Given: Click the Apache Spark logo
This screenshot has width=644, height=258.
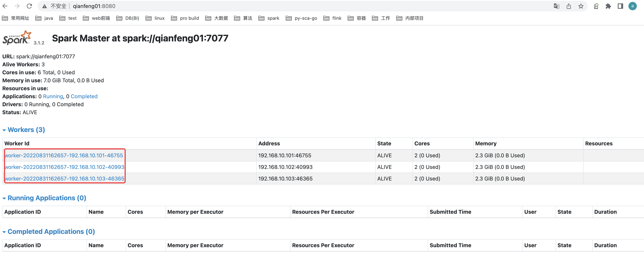Looking at the screenshot, I should 17,38.
